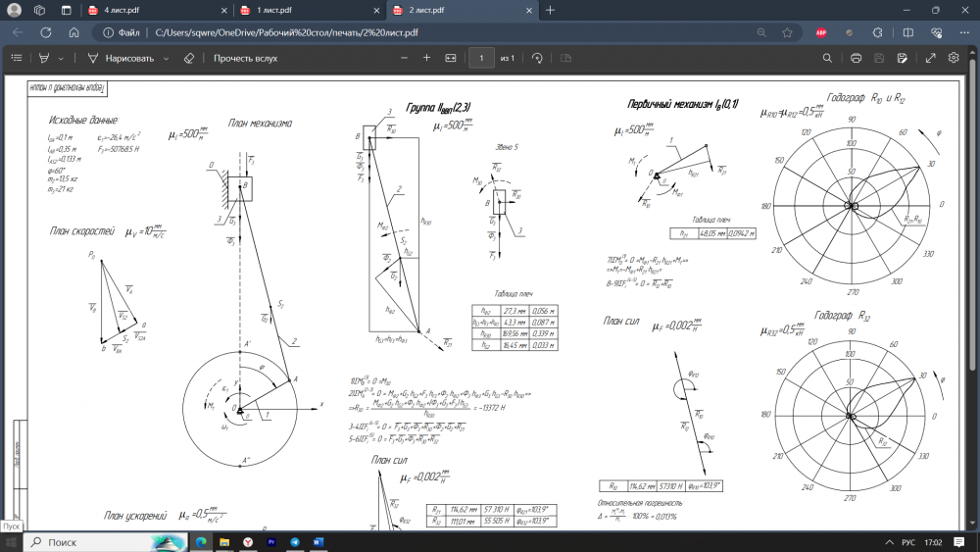Click the rotate page icon
The width and height of the screenshot is (980, 552).
pos(537,58)
